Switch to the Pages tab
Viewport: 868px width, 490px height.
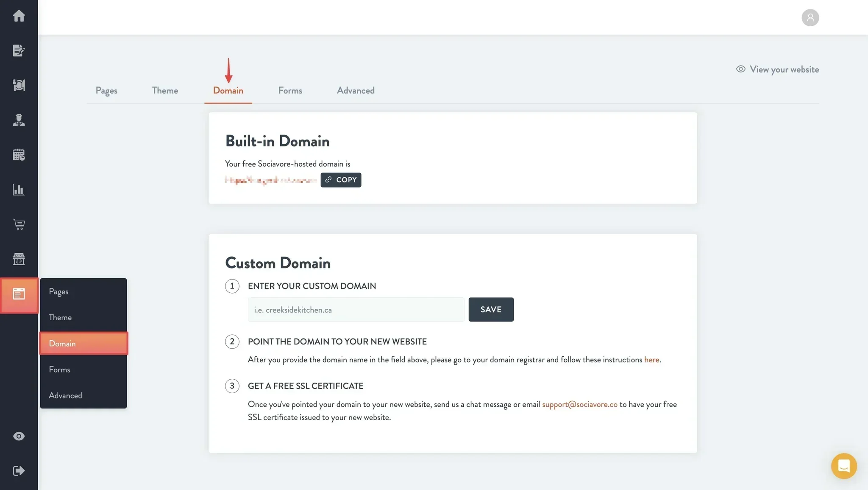point(106,90)
